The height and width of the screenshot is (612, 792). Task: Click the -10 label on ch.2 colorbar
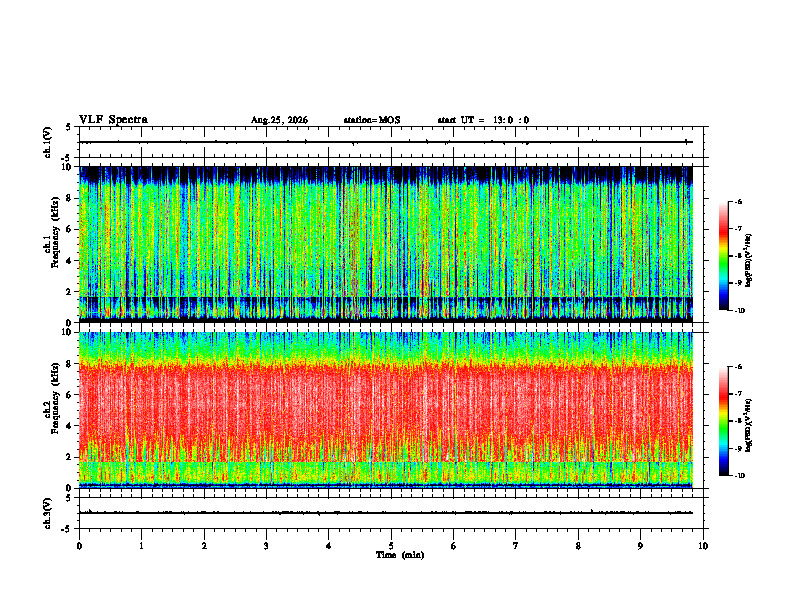coord(740,476)
